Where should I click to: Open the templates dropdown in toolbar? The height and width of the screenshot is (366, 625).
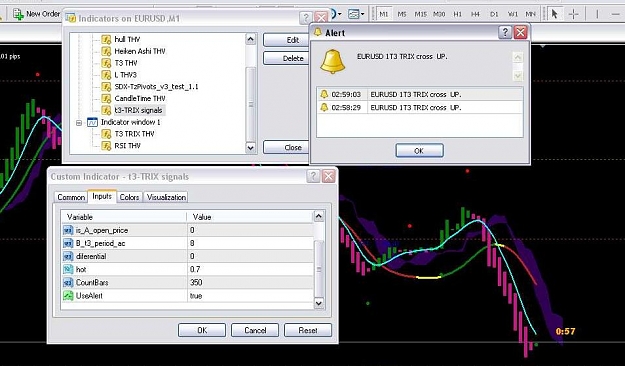pyautogui.click(x=356, y=14)
